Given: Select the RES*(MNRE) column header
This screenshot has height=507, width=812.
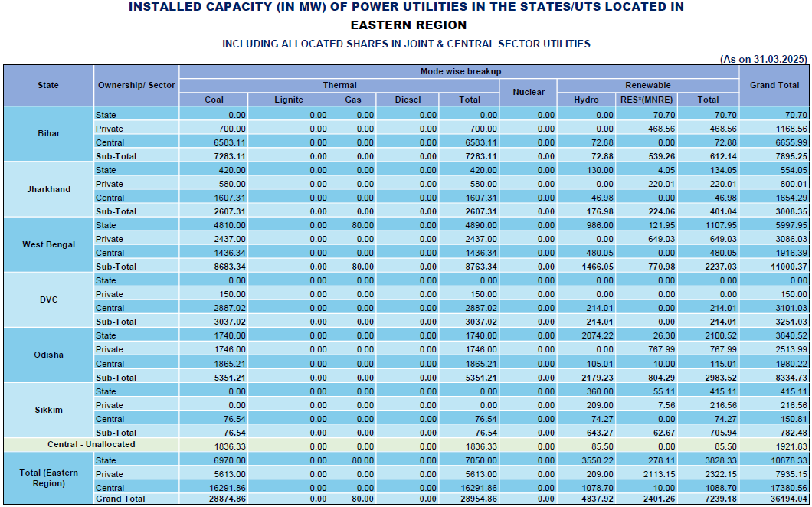Looking at the screenshot, I should pos(647,100).
